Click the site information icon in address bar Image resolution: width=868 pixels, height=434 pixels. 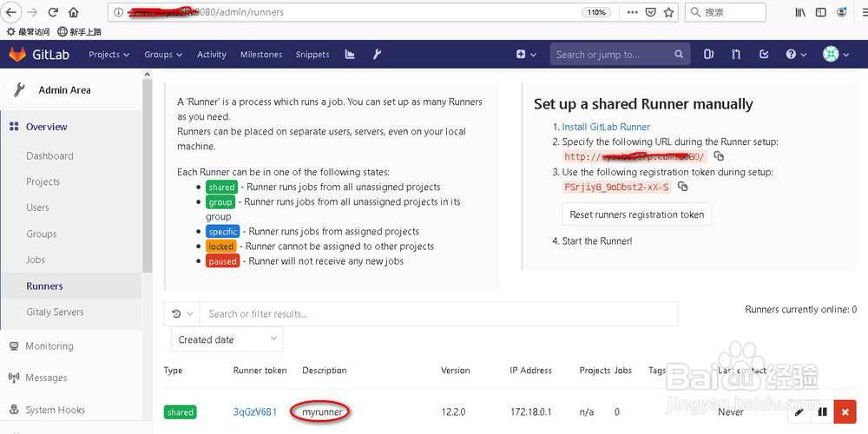[x=118, y=11]
